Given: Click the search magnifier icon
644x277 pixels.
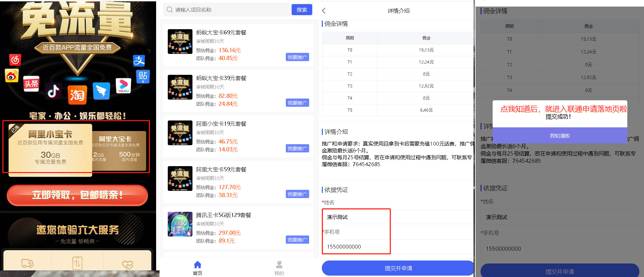Looking at the screenshot, I should coord(169,10).
